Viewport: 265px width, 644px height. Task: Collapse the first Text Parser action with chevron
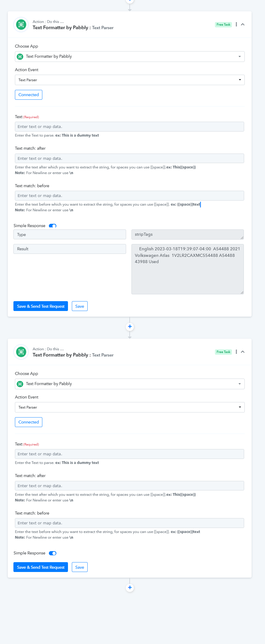(x=243, y=24)
